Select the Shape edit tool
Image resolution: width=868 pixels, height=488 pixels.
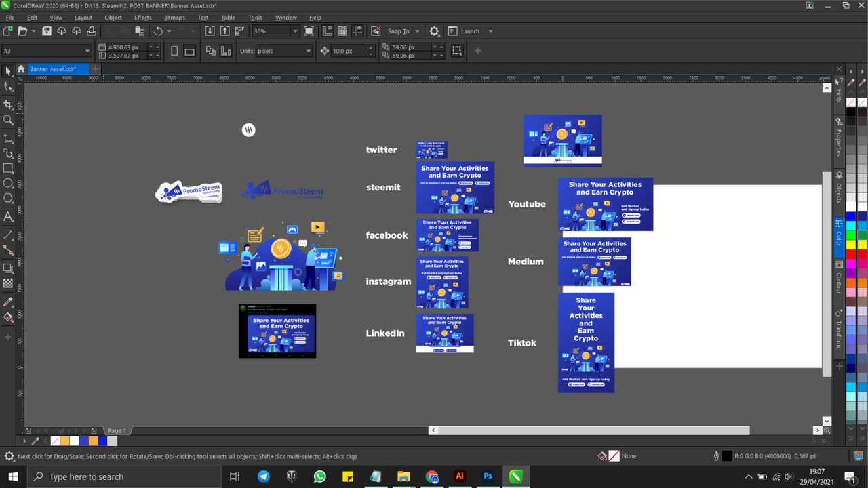[x=8, y=87]
